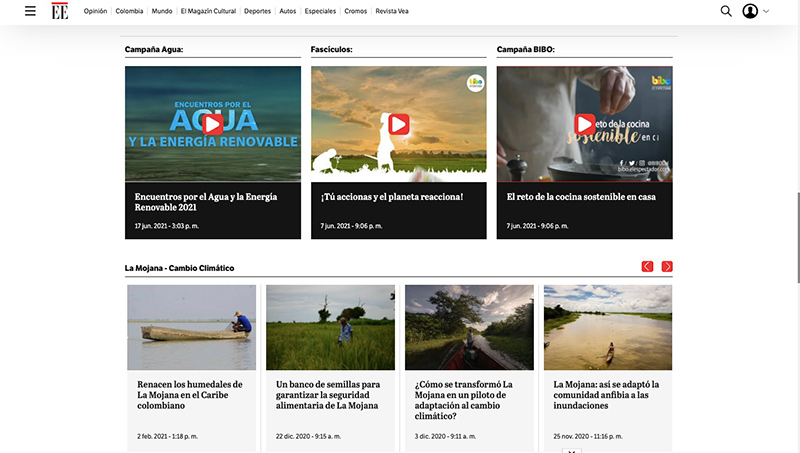
Task: Click the user profile avatar icon
Action: click(750, 11)
